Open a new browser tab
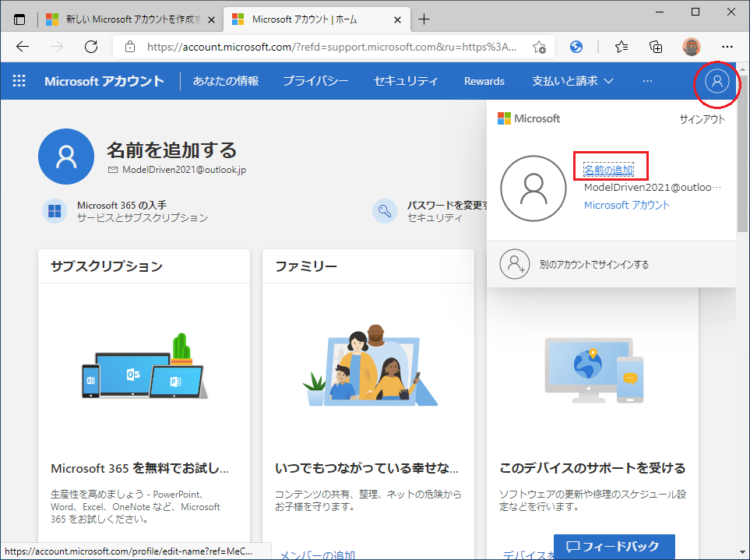Viewport: 750px width, 560px height. click(424, 19)
